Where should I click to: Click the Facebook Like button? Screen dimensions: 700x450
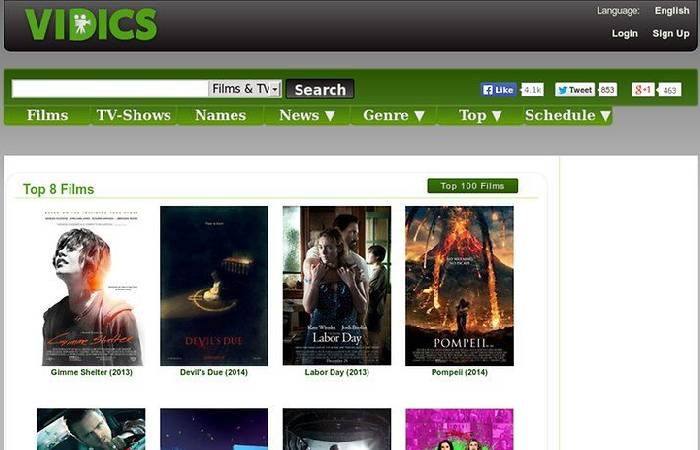point(498,90)
